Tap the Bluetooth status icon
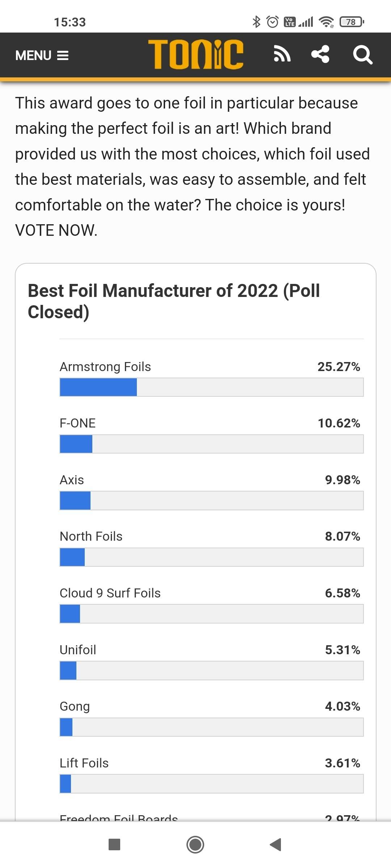This screenshot has width=391, height=868. [256, 22]
